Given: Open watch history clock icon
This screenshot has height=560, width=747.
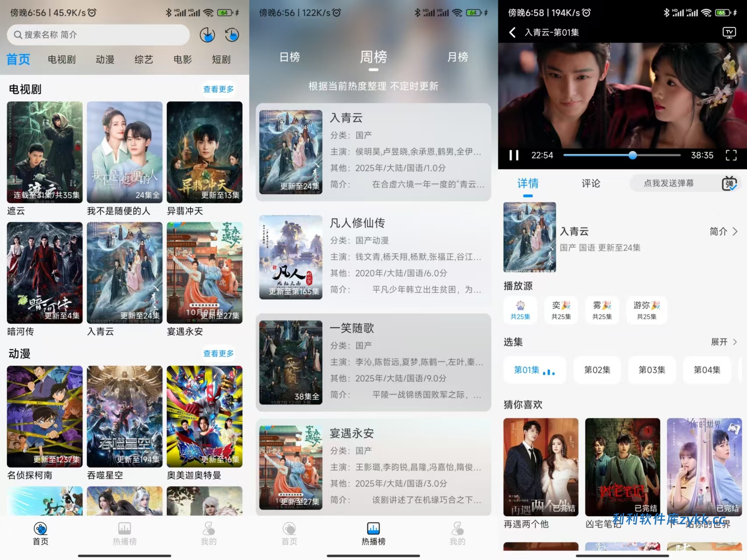Looking at the screenshot, I should pos(232,35).
